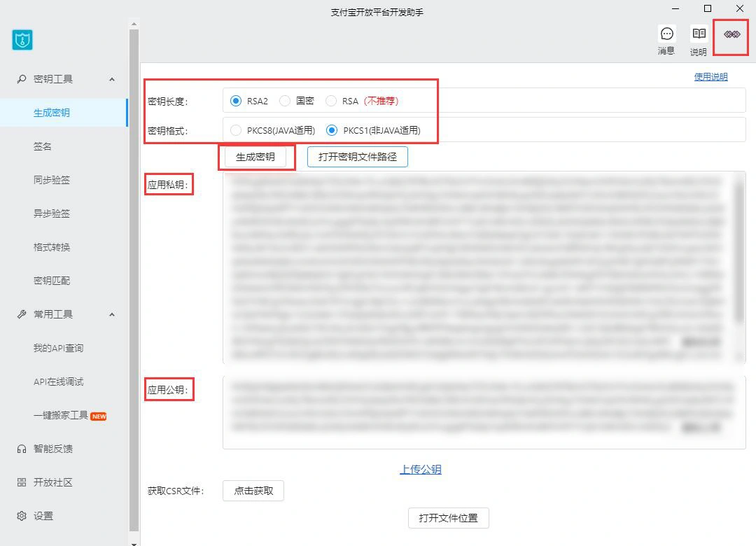This screenshot has width=756, height=546.
Task: Select the RSA (不推荐) radio option
Action: point(331,101)
